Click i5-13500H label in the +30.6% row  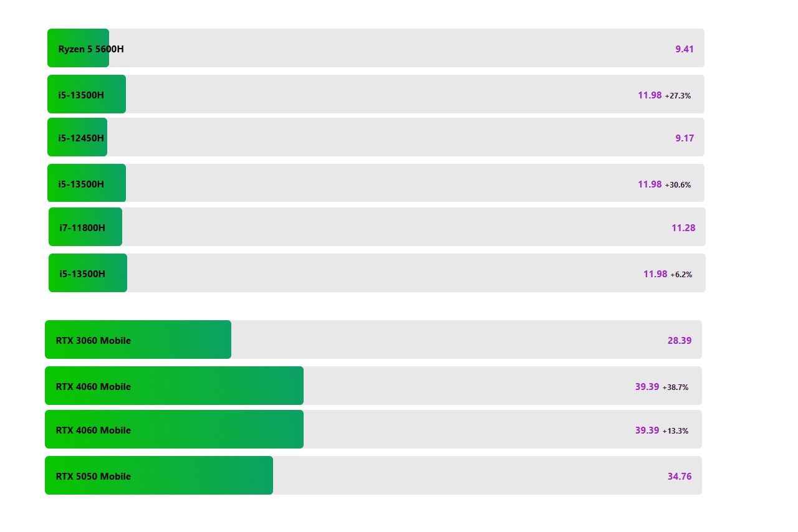point(81,184)
